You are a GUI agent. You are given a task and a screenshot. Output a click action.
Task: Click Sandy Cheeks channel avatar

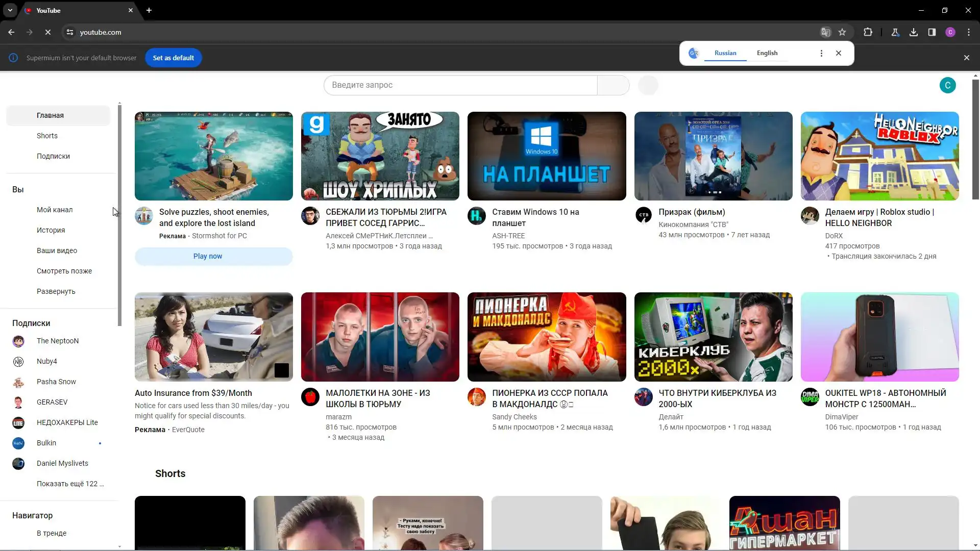pos(476,397)
